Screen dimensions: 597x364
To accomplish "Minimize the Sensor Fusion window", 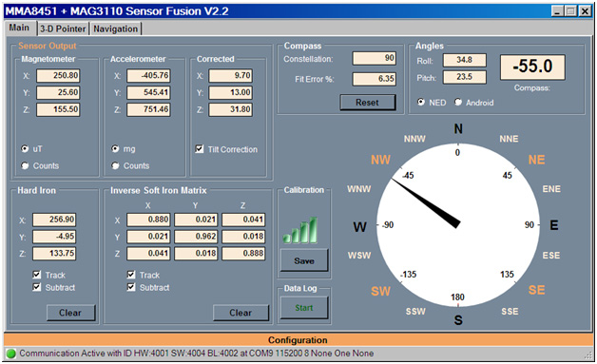I will pos(557,11).
